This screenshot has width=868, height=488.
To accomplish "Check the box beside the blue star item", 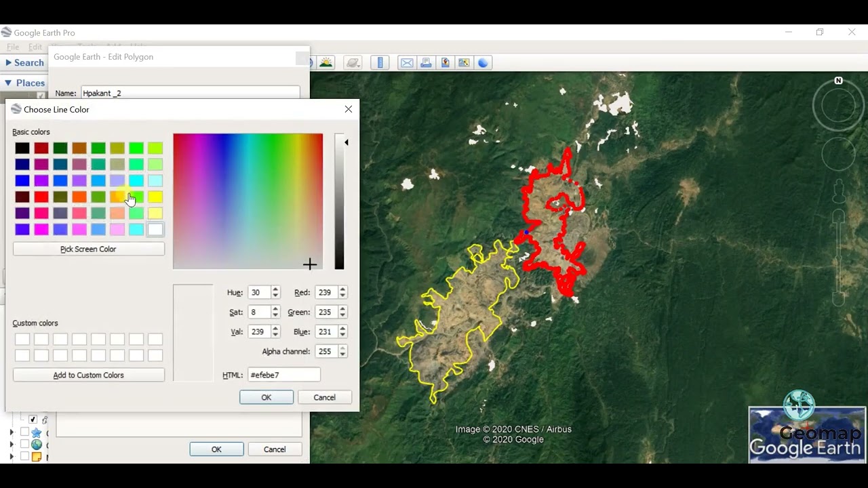I will [24, 432].
